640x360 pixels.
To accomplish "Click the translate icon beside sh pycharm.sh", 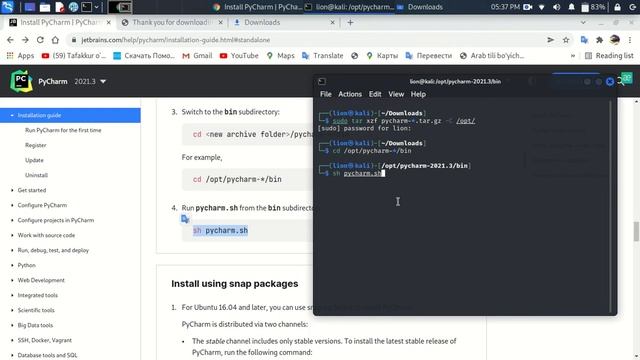I will pos(185,219).
